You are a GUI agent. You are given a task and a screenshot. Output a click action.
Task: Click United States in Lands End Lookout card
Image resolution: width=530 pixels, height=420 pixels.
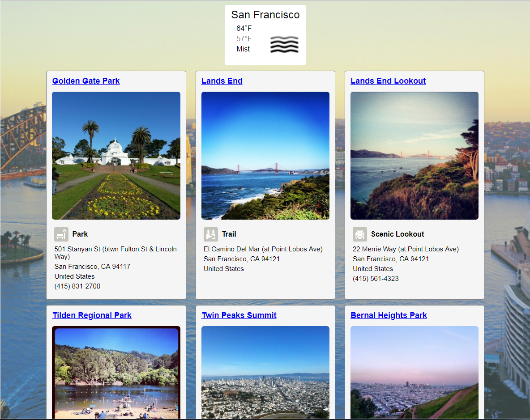pyautogui.click(x=373, y=269)
